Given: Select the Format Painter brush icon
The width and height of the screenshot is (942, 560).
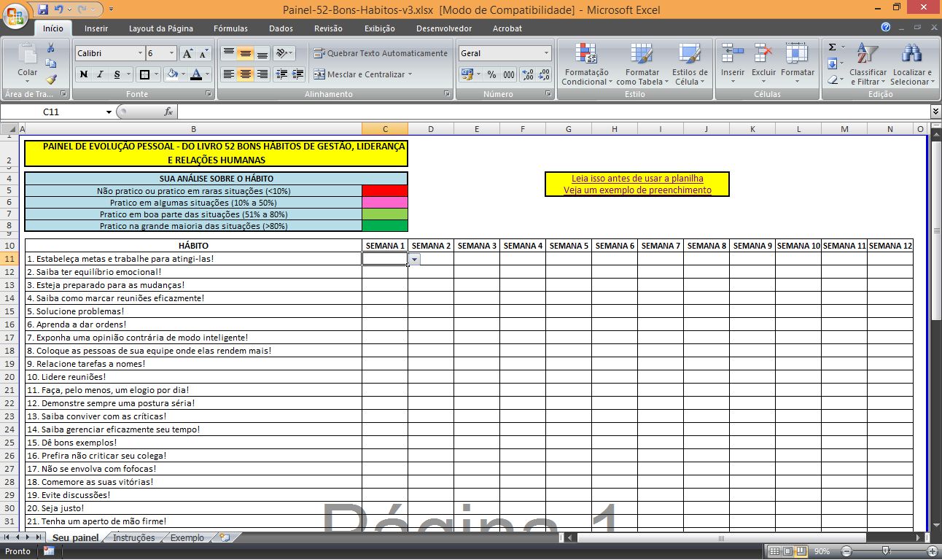Looking at the screenshot, I should click(51, 80).
